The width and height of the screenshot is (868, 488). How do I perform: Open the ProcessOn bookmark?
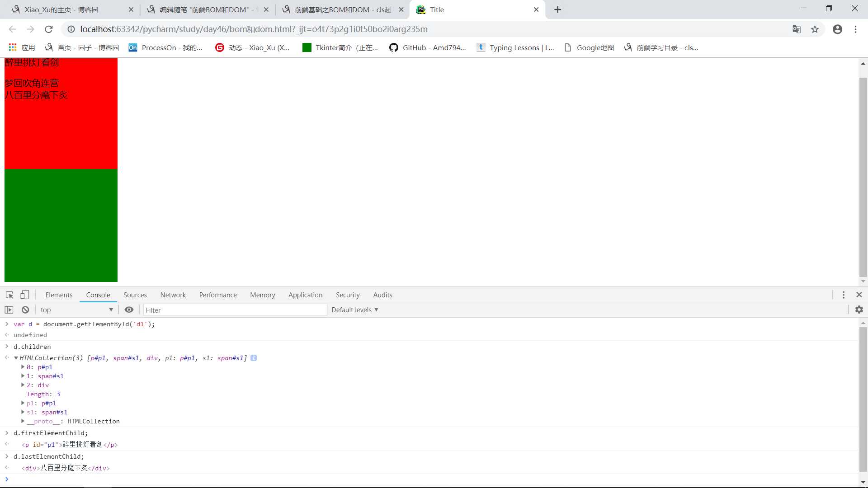pyautogui.click(x=165, y=47)
